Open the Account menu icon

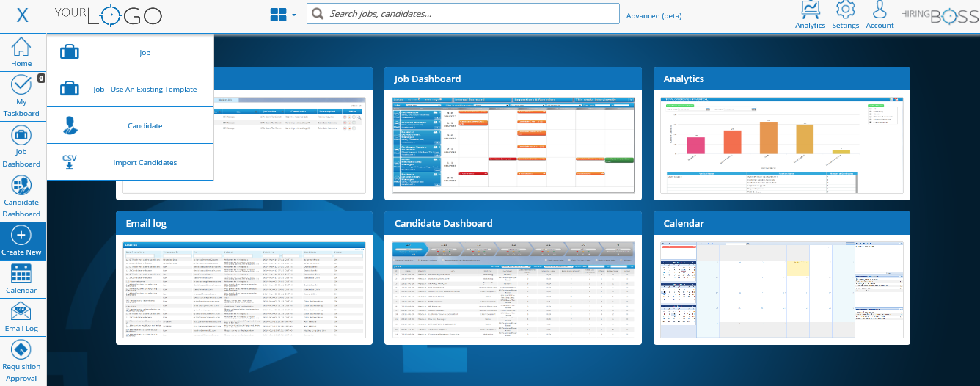[880, 15]
